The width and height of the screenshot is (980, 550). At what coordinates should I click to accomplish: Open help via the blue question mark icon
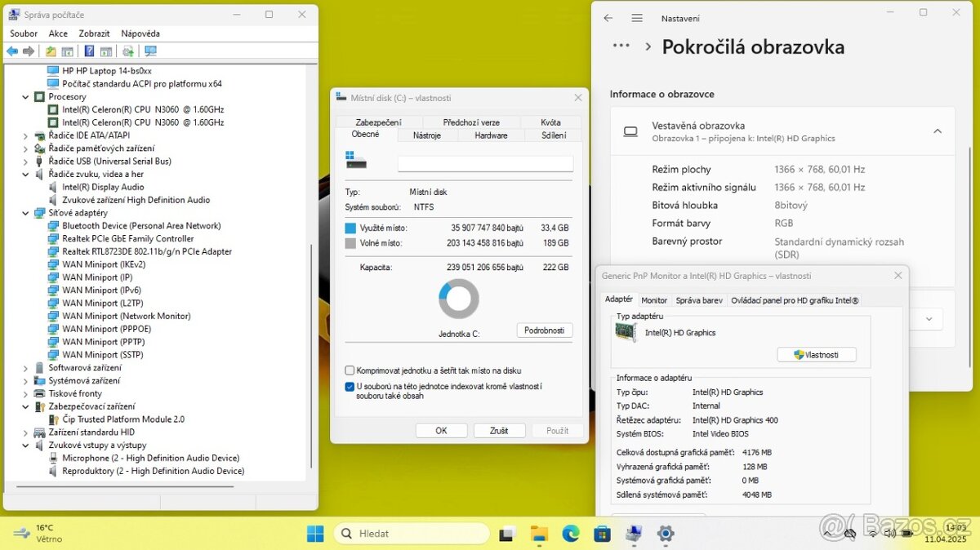click(89, 51)
